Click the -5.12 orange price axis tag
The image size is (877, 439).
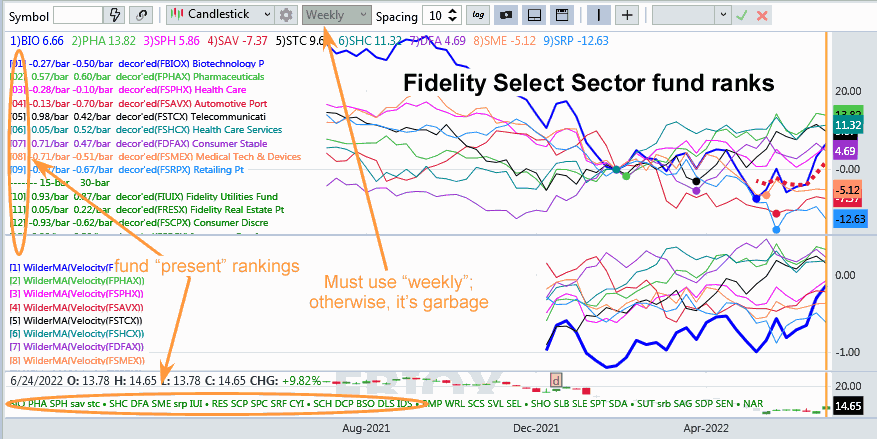(x=849, y=188)
